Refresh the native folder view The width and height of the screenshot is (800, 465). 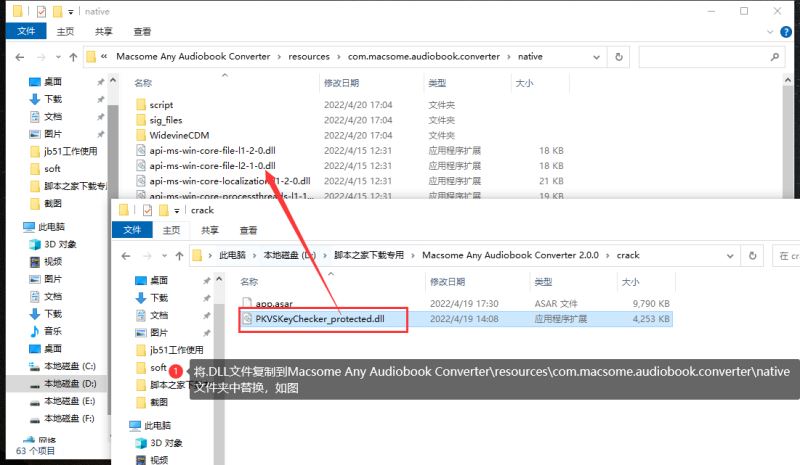[619, 57]
